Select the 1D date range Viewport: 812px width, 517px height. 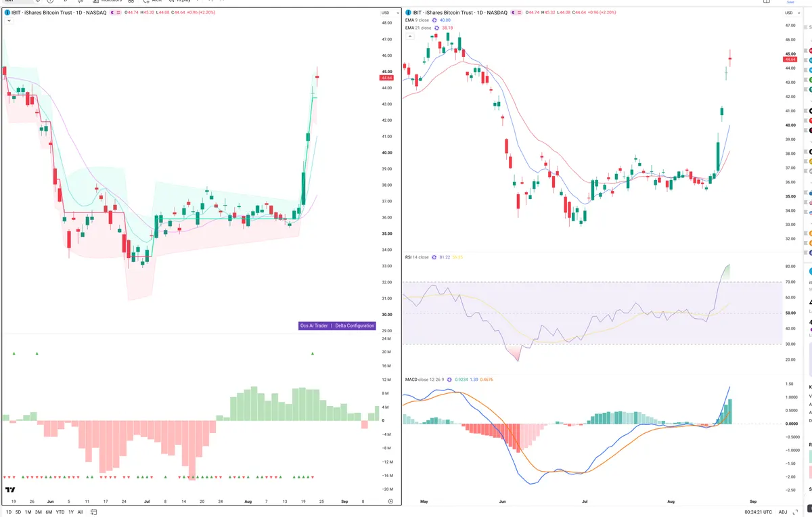9,512
